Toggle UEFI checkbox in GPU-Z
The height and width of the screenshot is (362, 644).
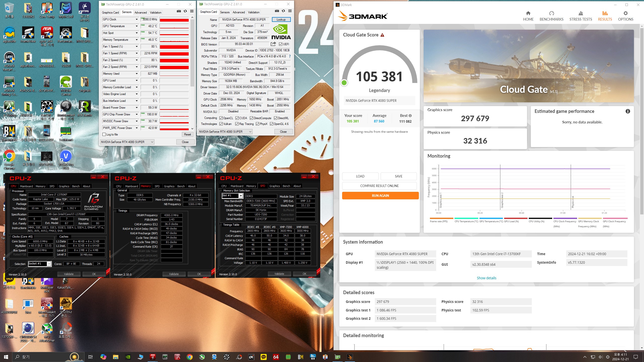(x=280, y=44)
